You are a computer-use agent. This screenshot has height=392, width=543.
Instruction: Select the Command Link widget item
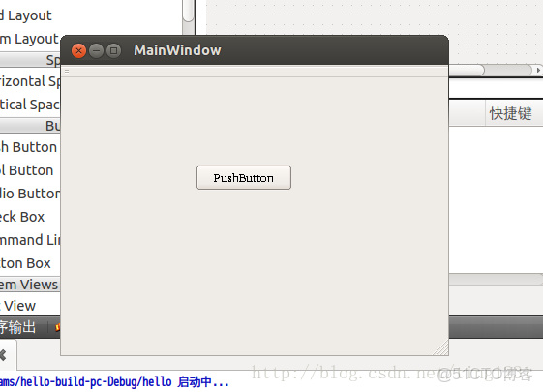pos(30,240)
